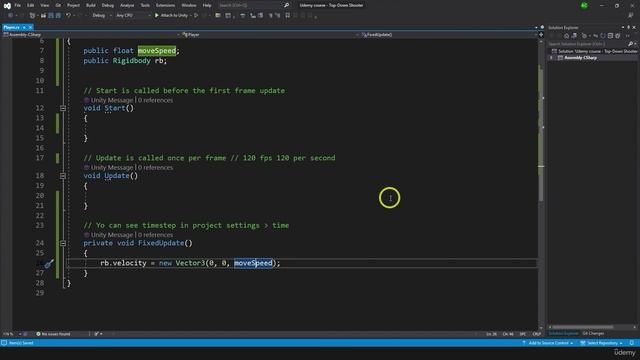Image resolution: width=640 pixels, height=360 pixels.
Task: Click the bookmark toolbar icon
Action: tap(287, 15)
